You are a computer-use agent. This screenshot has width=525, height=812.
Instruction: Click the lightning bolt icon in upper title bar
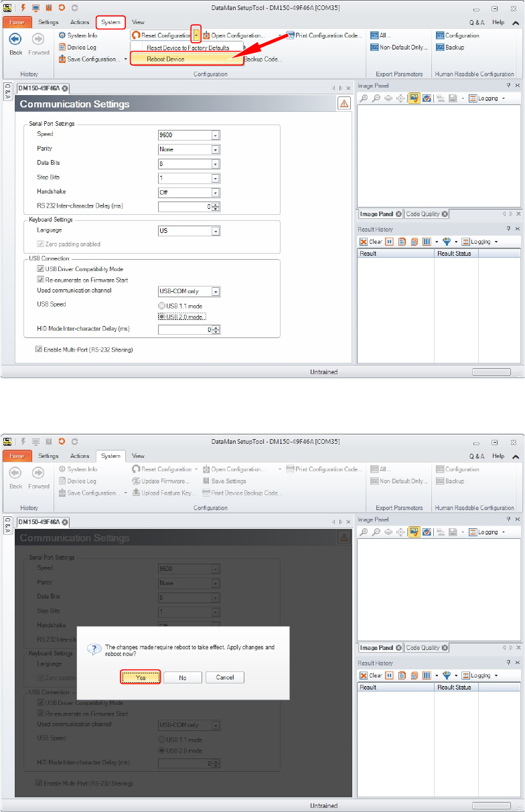(x=21, y=7)
